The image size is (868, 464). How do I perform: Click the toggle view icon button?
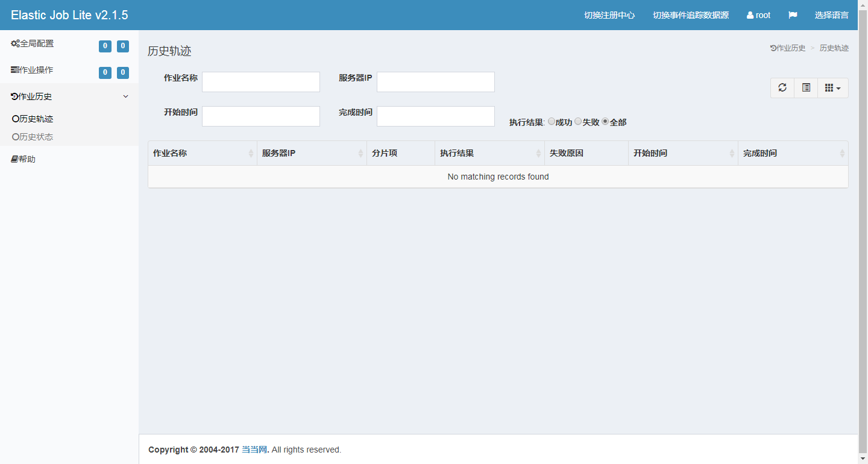point(806,88)
